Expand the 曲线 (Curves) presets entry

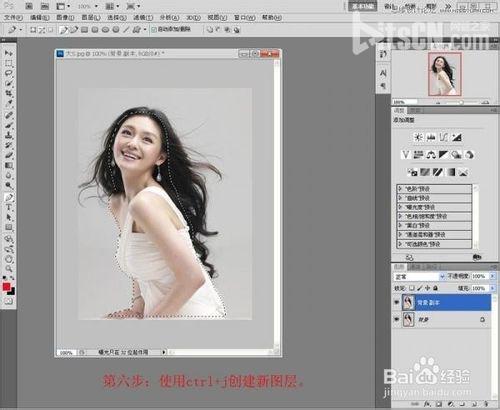click(400, 198)
